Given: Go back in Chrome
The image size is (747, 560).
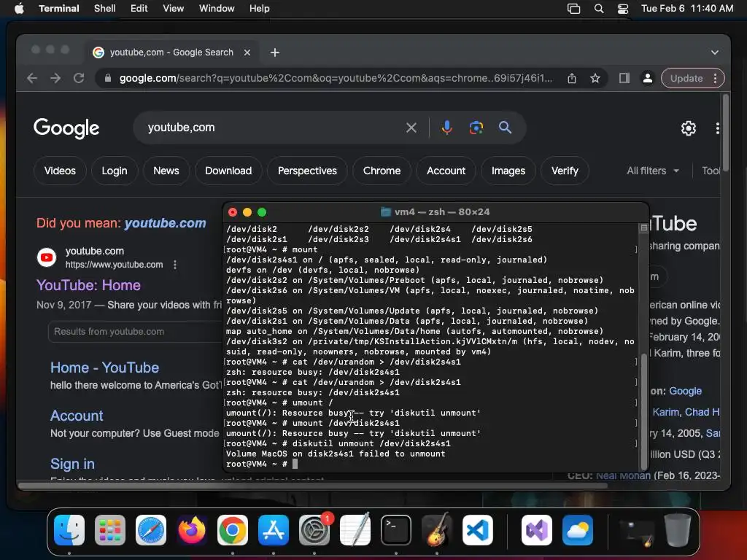Looking at the screenshot, I should click(32, 78).
